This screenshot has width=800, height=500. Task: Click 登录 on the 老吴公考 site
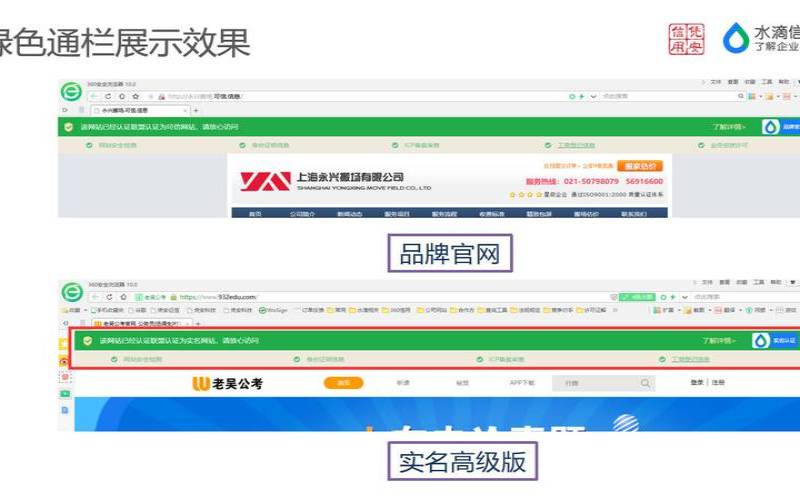click(x=697, y=382)
